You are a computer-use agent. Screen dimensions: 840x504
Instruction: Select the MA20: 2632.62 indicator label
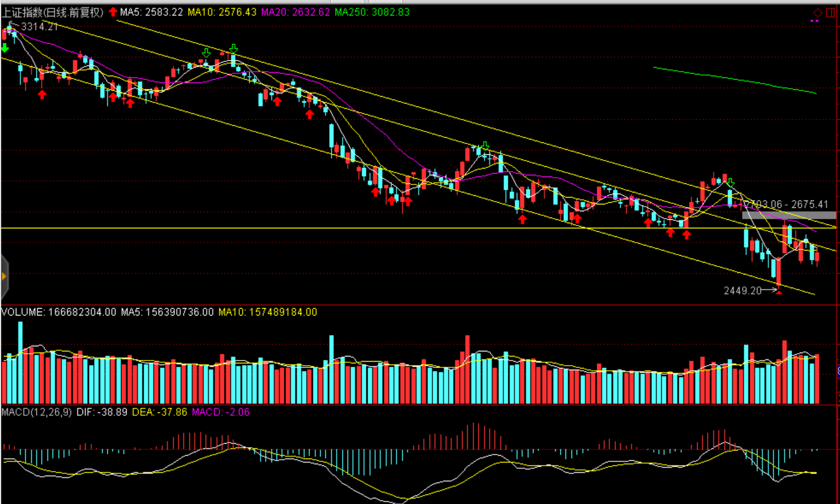click(x=295, y=12)
